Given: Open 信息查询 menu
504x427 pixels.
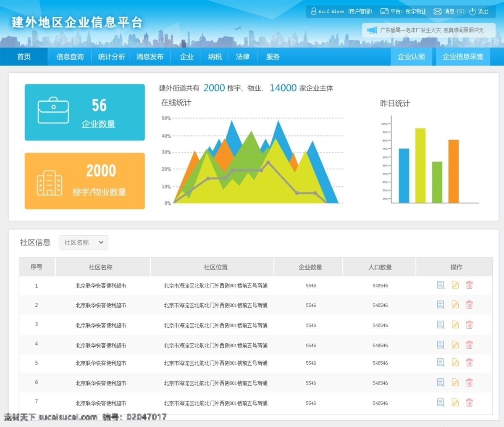Looking at the screenshot, I should click(x=70, y=57).
